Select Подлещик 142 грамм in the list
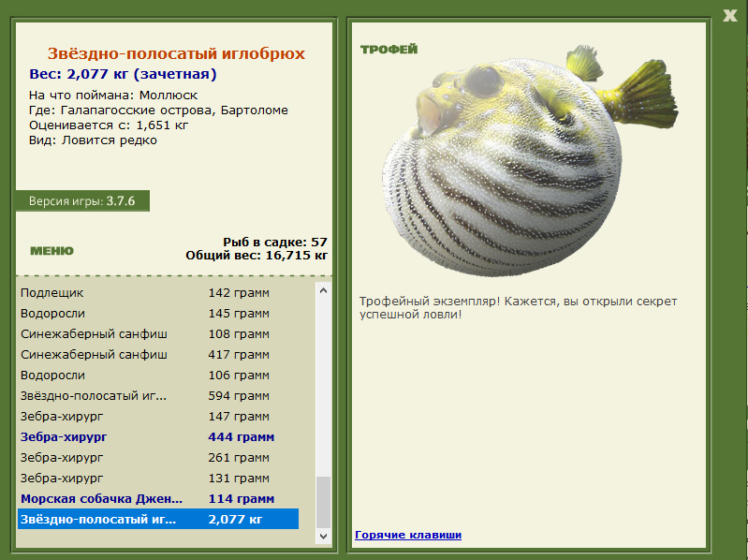This screenshot has height=560, width=748. point(158,293)
